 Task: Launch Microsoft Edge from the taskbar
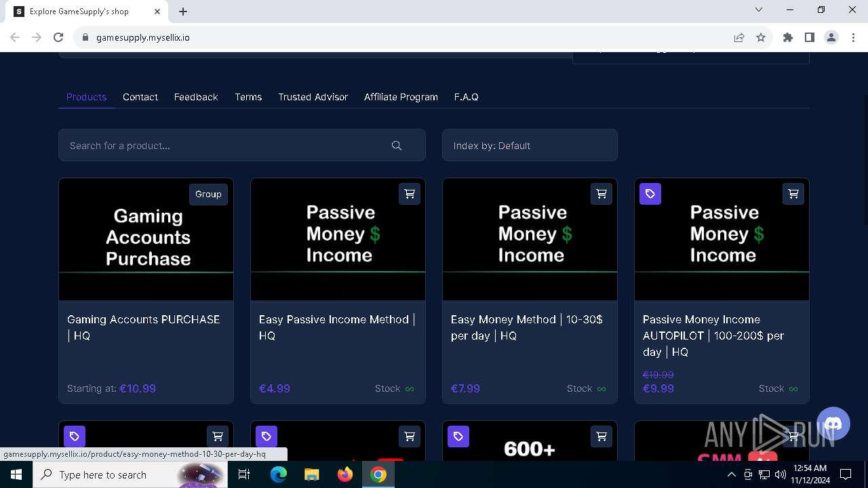pos(279,474)
